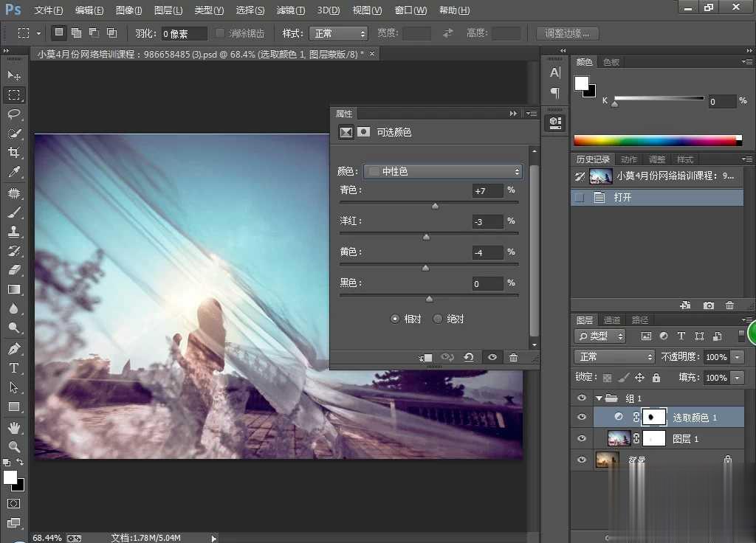Select the Crop tool
Viewport: 756px width, 543px height.
tap(14, 153)
